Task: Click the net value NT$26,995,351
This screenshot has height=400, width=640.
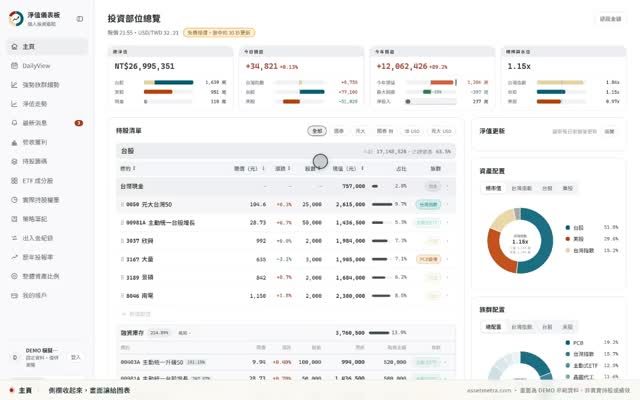Action: click(x=144, y=66)
